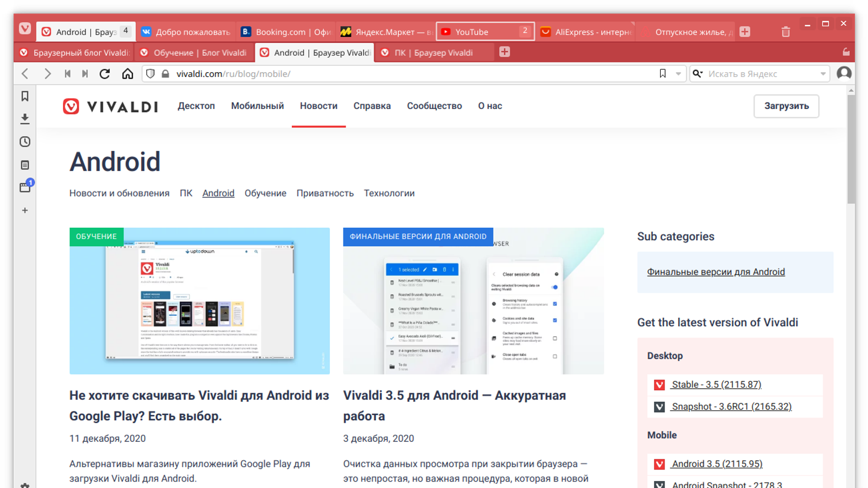Click the ОБУЧЕНИЕ green category tag
This screenshot has height=488, width=868.
tap(97, 236)
